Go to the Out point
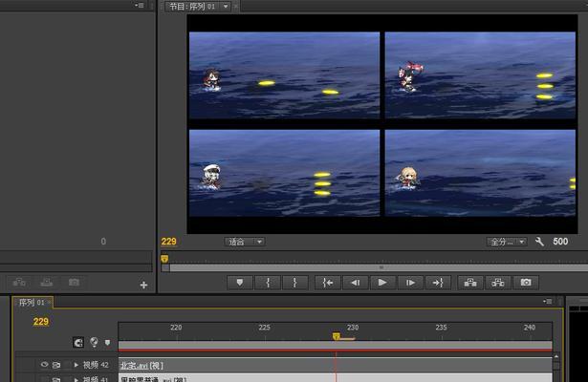 tap(438, 283)
